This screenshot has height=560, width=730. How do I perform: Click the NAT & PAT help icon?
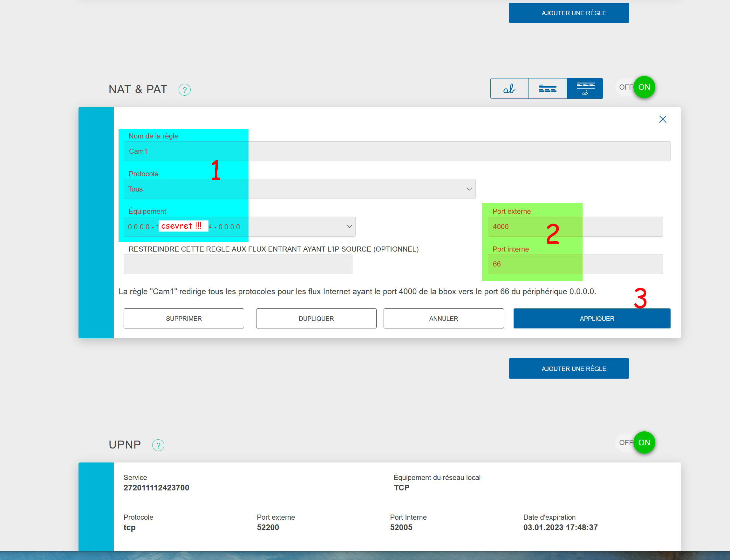pyautogui.click(x=184, y=90)
